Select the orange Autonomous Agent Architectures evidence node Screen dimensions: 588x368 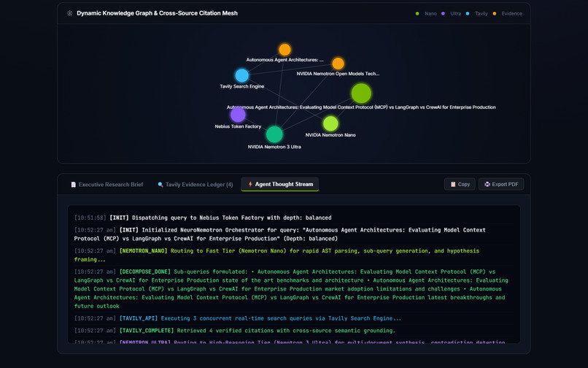click(285, 50)
